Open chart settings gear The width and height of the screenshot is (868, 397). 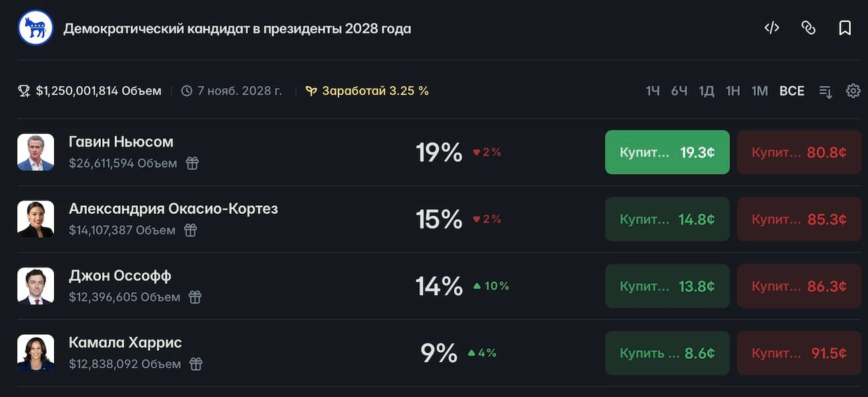(x=853, y=91)
